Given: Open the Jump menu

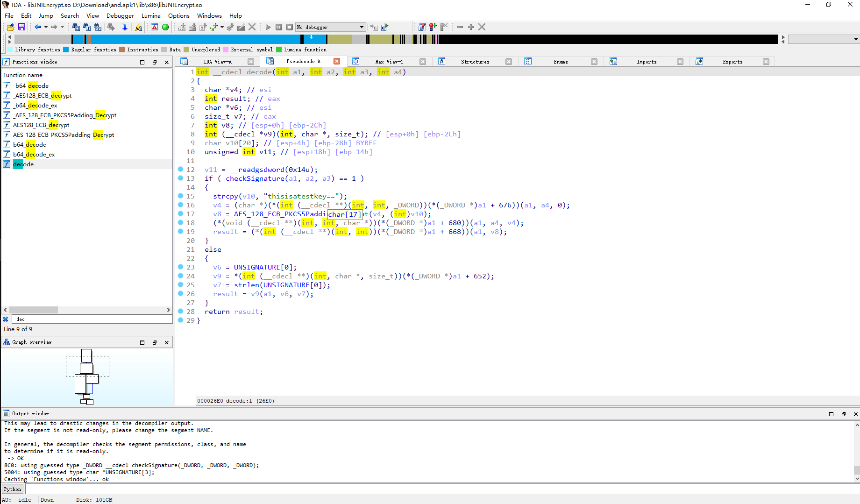Looking at the screenshot, I should click(x=46, y=15).
